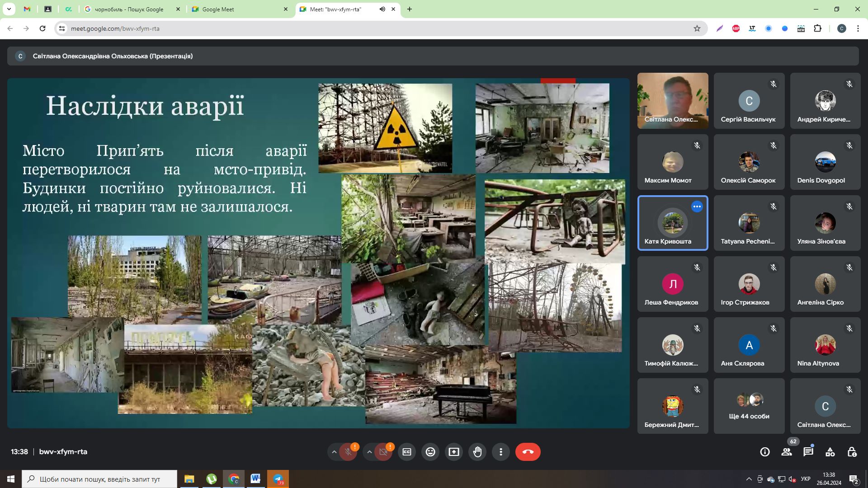Open the three-dot more options menu
868x488 pixels.
(501, 452)
